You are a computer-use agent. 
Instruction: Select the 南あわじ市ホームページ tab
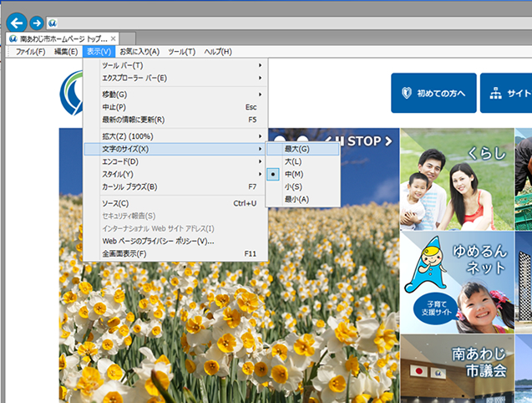(63, 38)
